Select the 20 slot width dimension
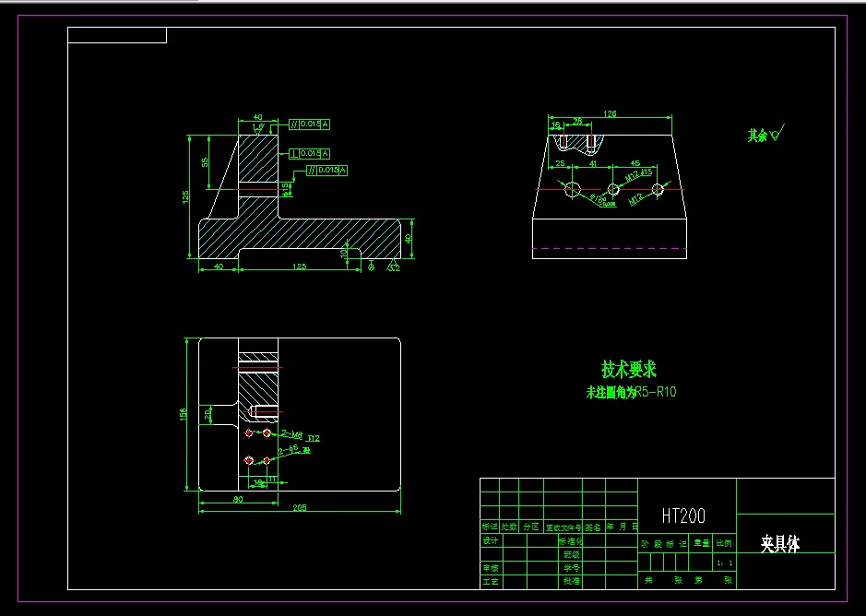The width and height of the screenshot is (866, 616). 208,414
